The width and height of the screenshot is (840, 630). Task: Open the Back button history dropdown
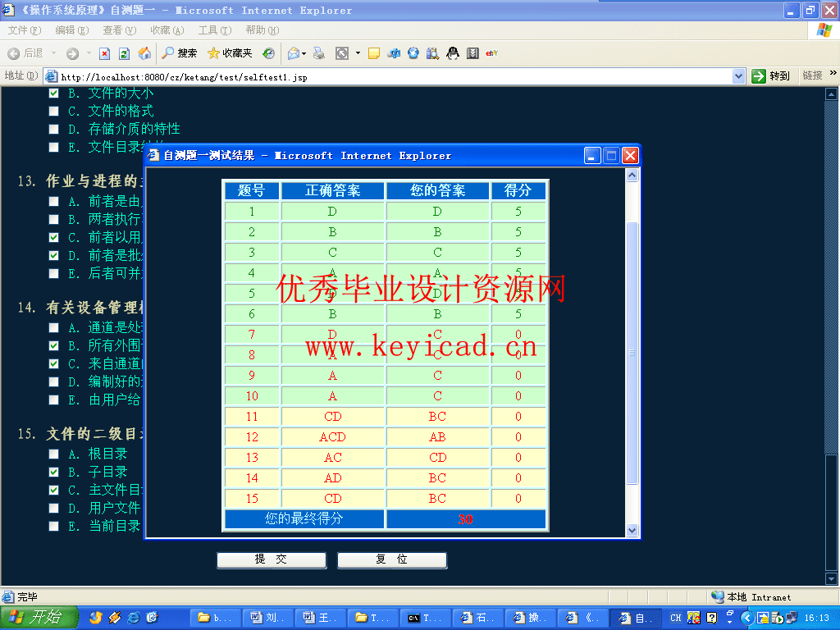pyautogui.click(x=54, y=53)
